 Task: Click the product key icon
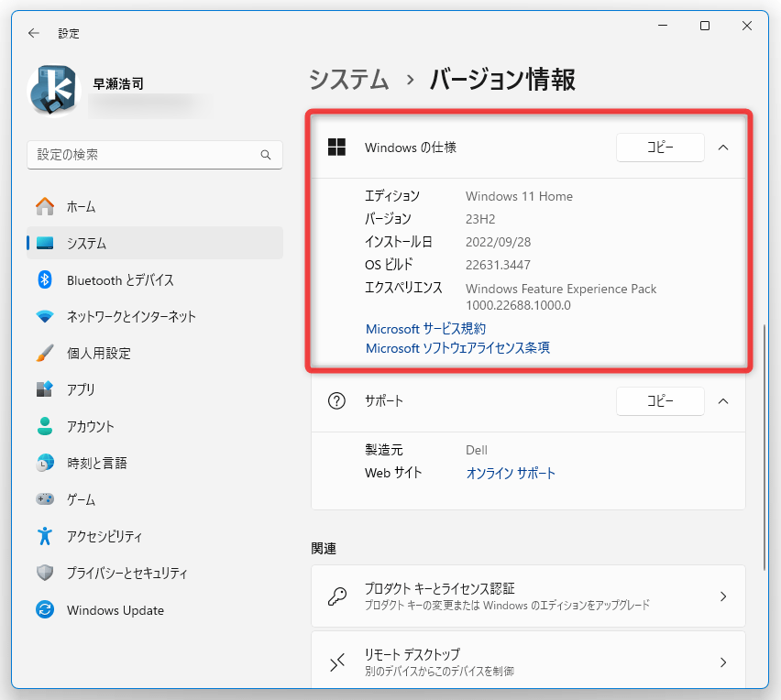(337, 596)
